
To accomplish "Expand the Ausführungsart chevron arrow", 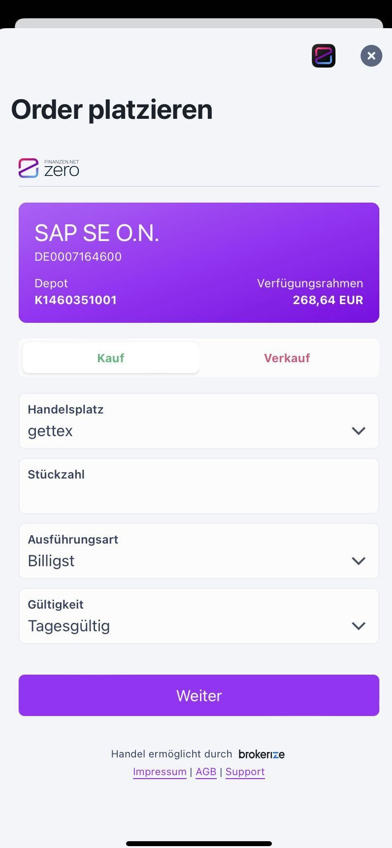I will click(358, 561).
